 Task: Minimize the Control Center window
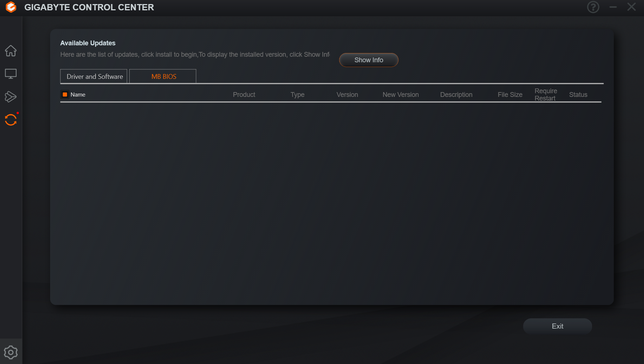coord(613,7)
